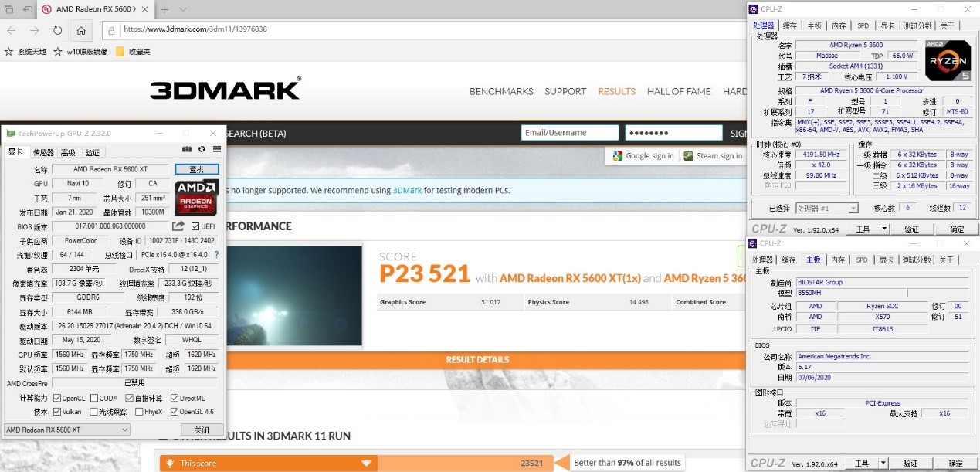The width and height of the screenshot is (980, 472).
Task: Open 测试分数 tab in lower CPU-Z window
Action: tap(917, 260)
